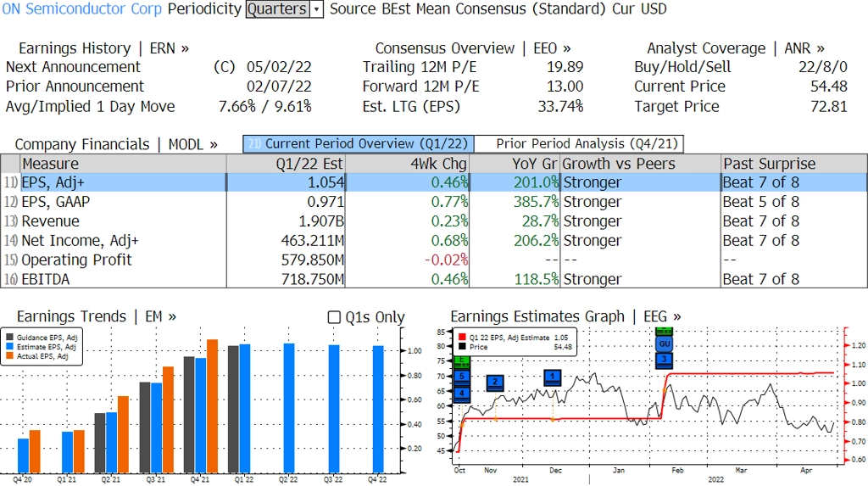Click Est. LTG (EPS) value 33.74%
Image resolution: width=868 pixels, height=486 pixels.
pos(560,106)
